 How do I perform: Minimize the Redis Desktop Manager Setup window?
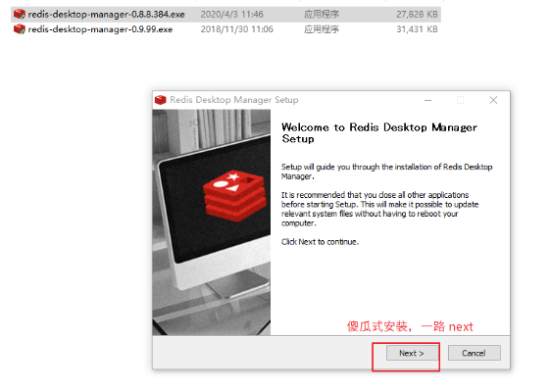tap(427, 101)
